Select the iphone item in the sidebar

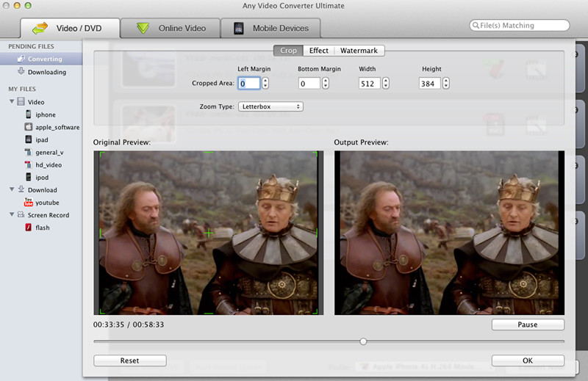click(x=45, y=115)
